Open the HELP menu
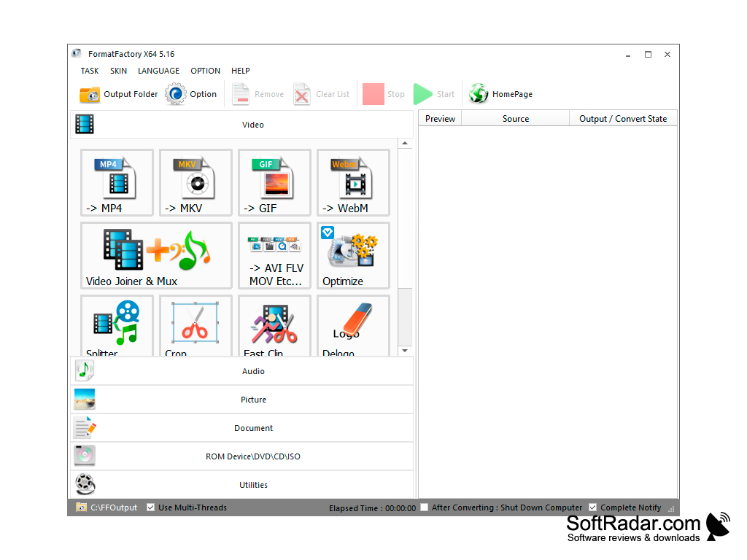Viewport: 747px width, 560px height. (x=241, y=71)
